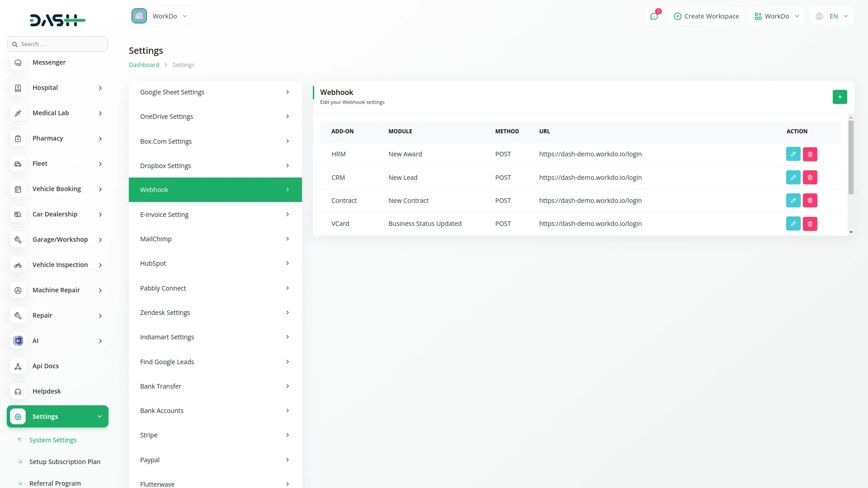Click inside the Search field
The image size is (868, 488).
pos(57,44)
